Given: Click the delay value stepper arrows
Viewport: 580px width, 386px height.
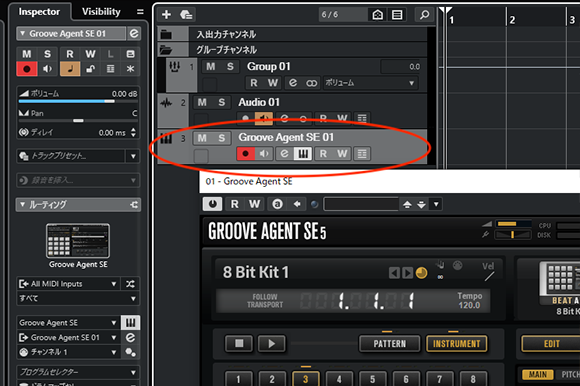Looking at the screenshot, I should (x=133, y=132).
